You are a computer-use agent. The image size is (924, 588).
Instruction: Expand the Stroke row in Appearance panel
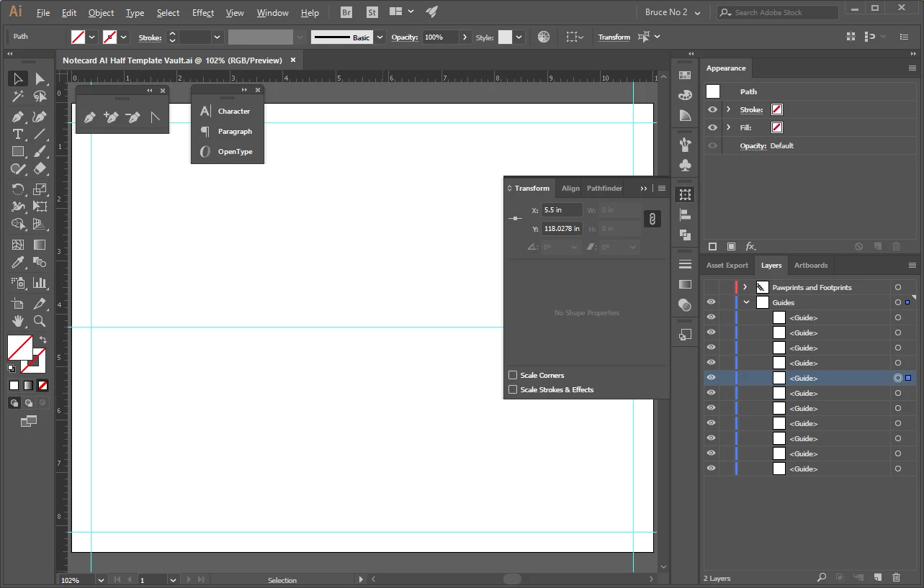(x=729, y=109)
